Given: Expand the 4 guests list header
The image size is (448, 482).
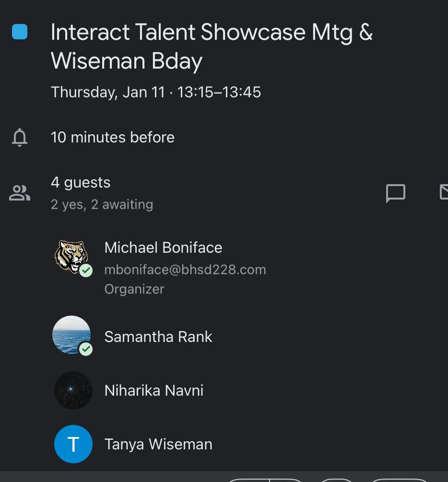Looking at the screenshot, I should coord(81,183).
